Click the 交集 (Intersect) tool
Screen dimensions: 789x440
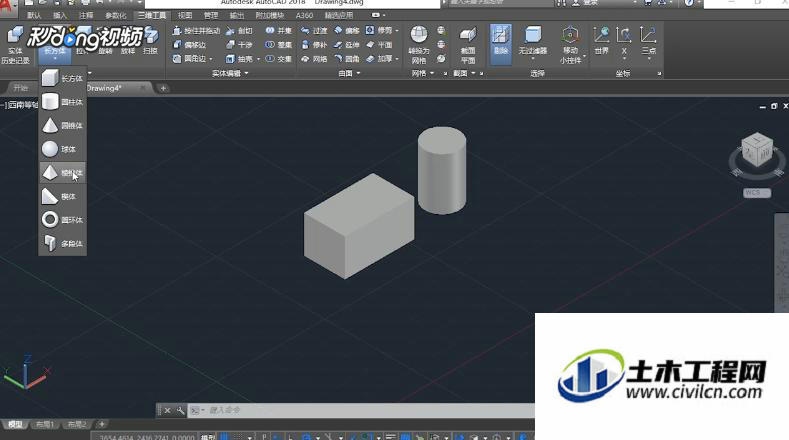tap(279, 59)
